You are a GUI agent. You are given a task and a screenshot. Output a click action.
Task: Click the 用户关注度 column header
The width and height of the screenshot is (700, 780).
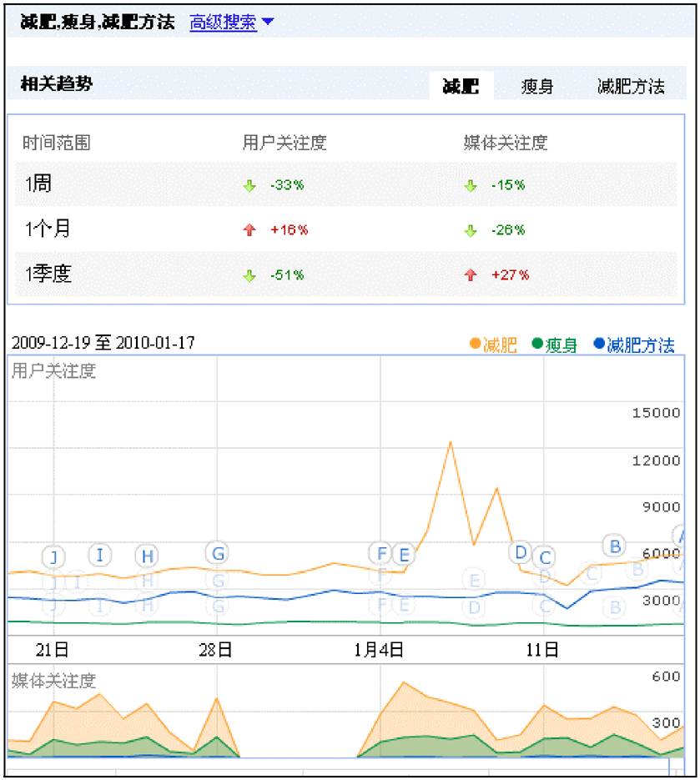284,143
